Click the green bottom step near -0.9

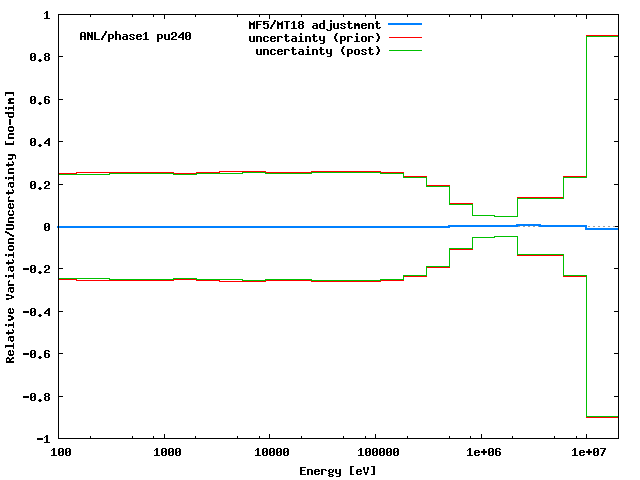(x=602, y=417)
